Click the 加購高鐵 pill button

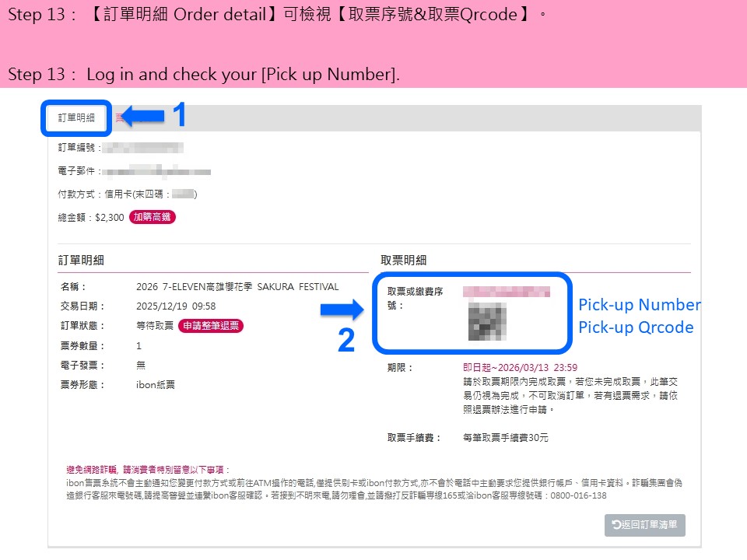[x=153, y=217]
